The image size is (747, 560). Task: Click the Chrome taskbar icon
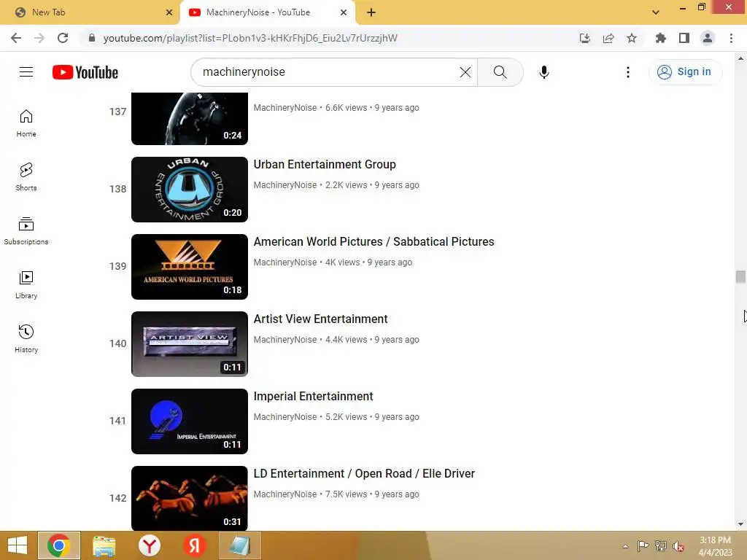point(59,545)
